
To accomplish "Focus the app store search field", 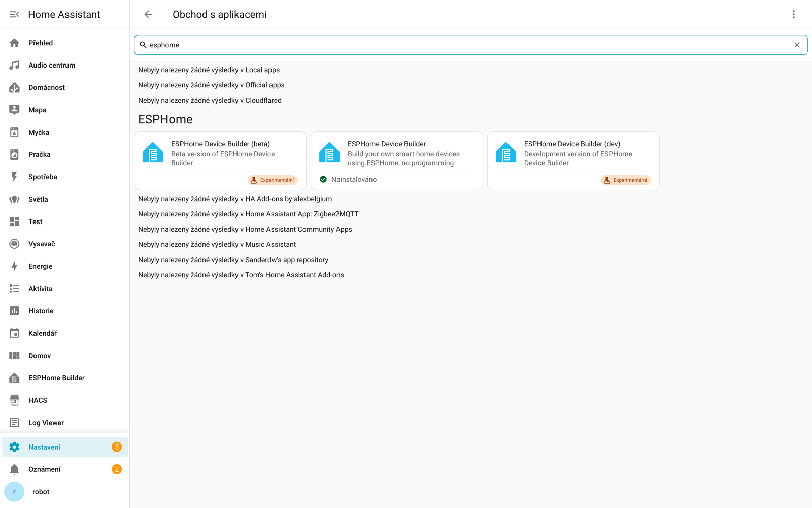I will [x=470, y=45].
